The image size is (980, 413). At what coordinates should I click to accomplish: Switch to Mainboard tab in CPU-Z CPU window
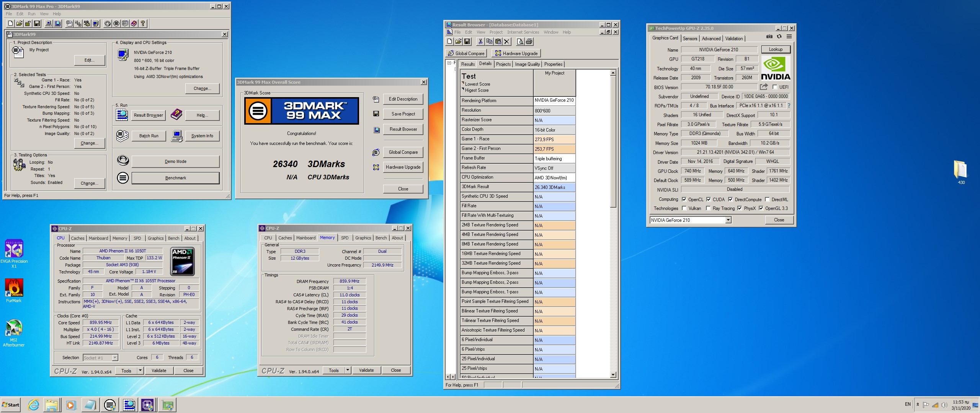pos(98,238)
